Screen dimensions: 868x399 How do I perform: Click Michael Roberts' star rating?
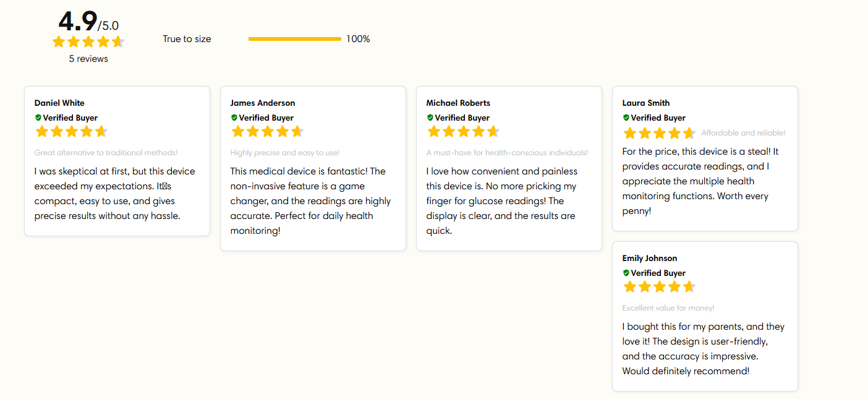click(x=464, y=132)
